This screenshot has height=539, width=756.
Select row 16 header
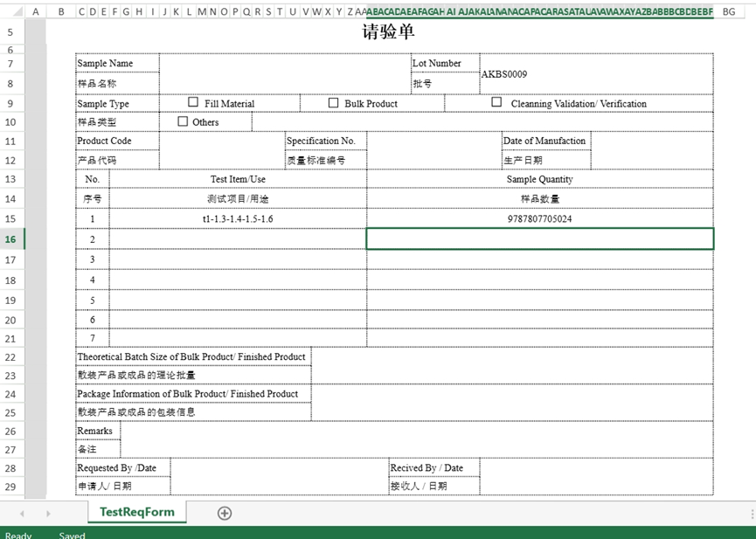[x=11, y=239]
